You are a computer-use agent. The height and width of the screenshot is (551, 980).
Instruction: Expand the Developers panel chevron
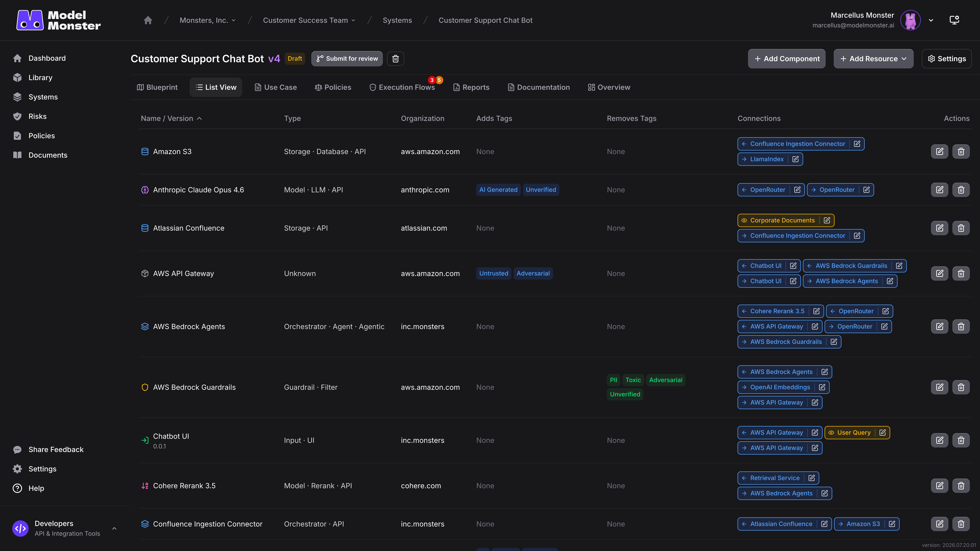[x=114, y=529]
